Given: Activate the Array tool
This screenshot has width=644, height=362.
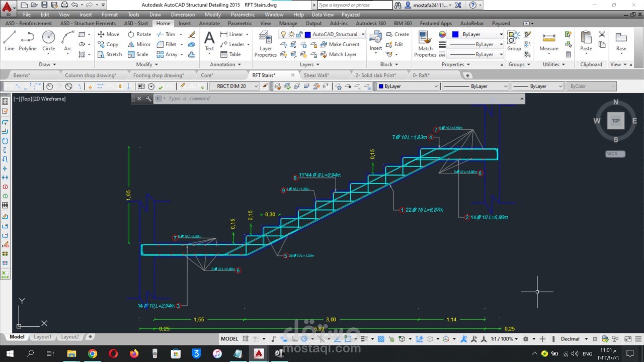Looking at the screenshot, I should point(167,54).
